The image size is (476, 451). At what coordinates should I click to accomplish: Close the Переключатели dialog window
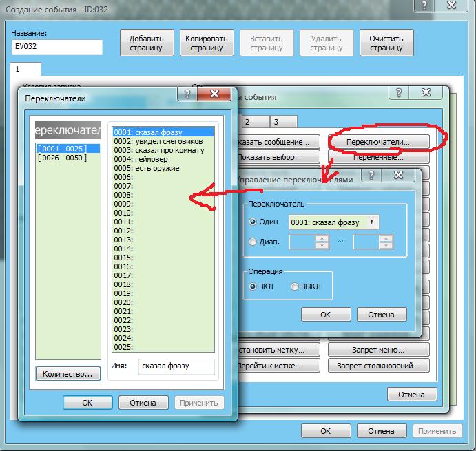(214, 93)
